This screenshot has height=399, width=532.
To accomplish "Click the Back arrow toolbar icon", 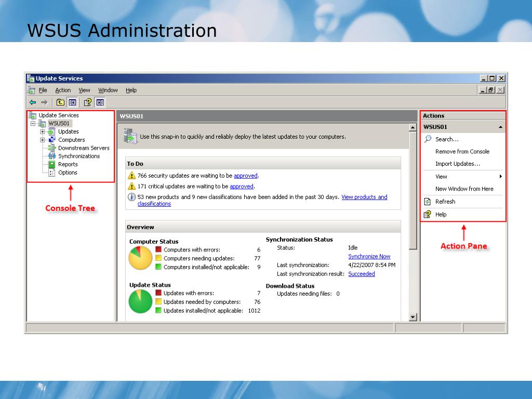I will pos(33,102).
